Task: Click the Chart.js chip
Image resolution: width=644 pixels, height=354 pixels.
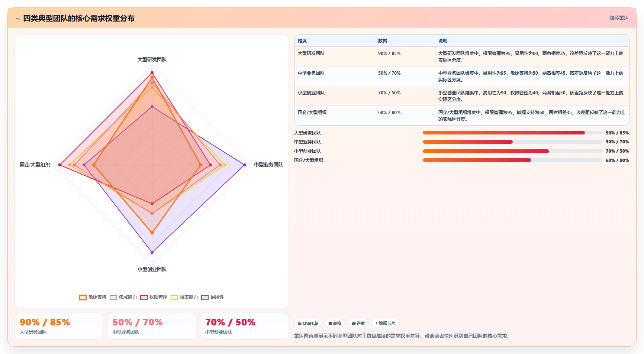Action: [x=308, y=323]
